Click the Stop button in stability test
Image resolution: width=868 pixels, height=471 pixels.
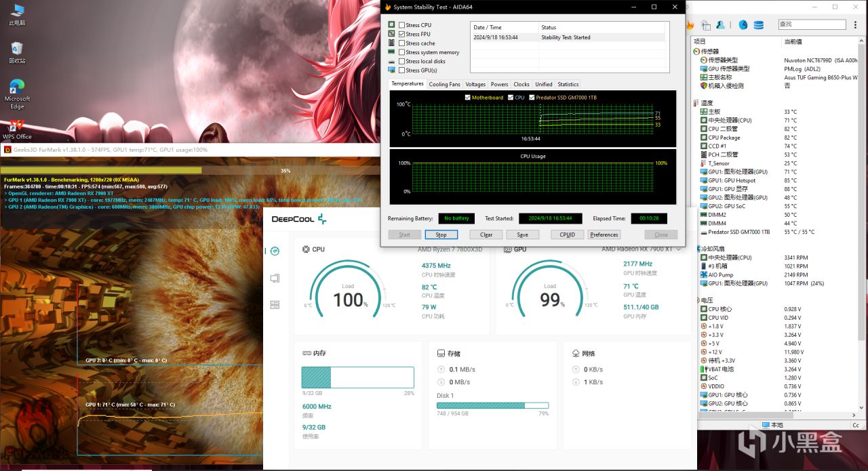(x=441, y=234)
